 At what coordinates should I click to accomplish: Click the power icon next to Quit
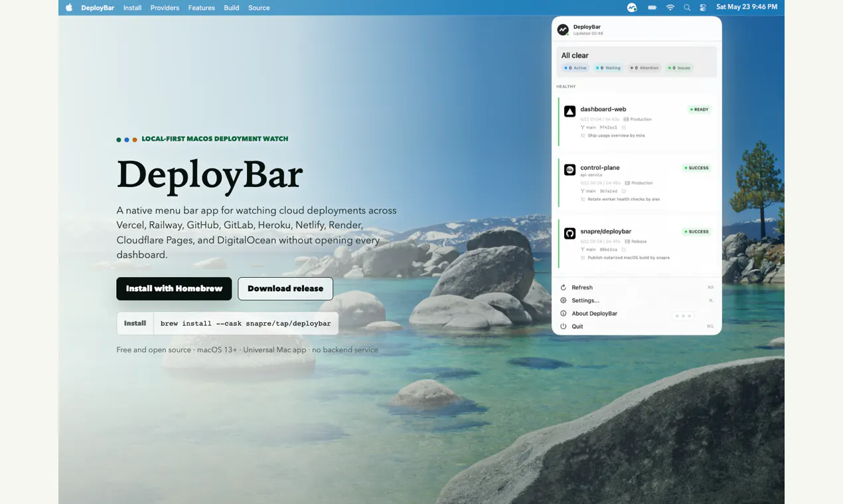563,326
